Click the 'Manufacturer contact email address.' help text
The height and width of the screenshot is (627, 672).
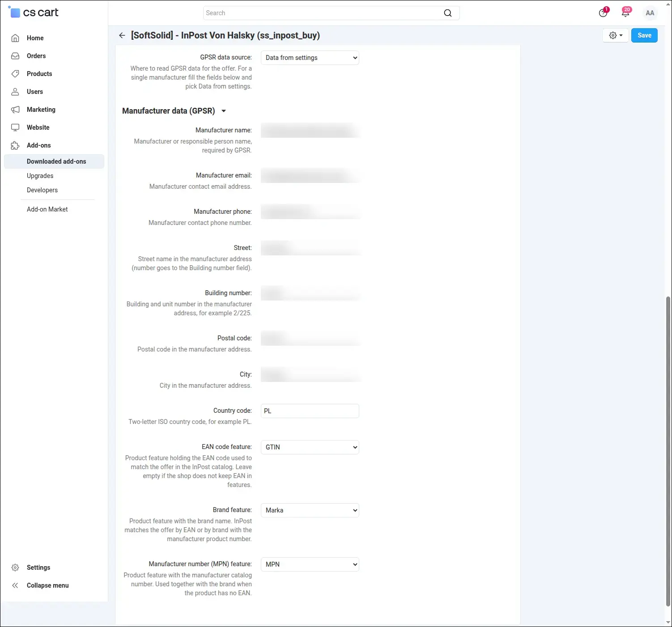click(x=200, y=186)
